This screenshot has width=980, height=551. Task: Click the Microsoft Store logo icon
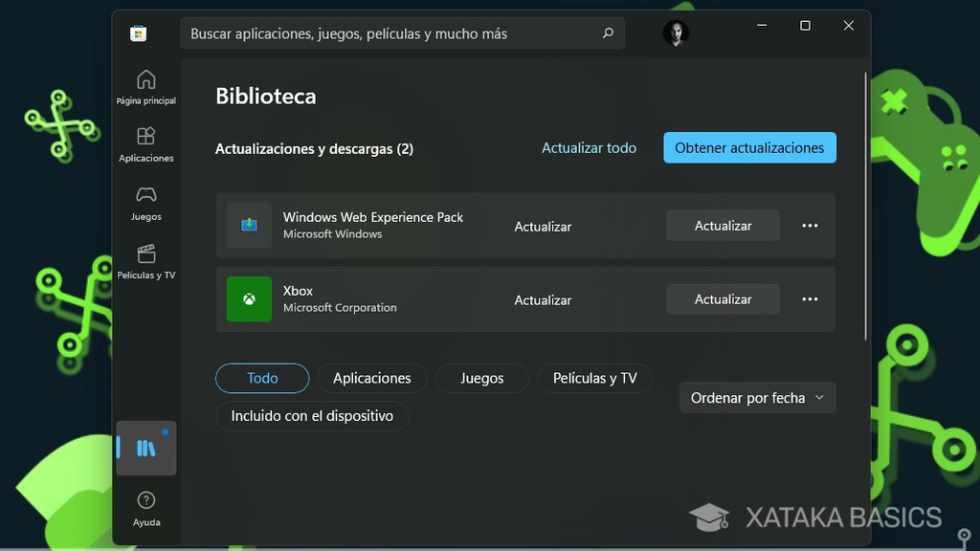[x=137, y=33]
